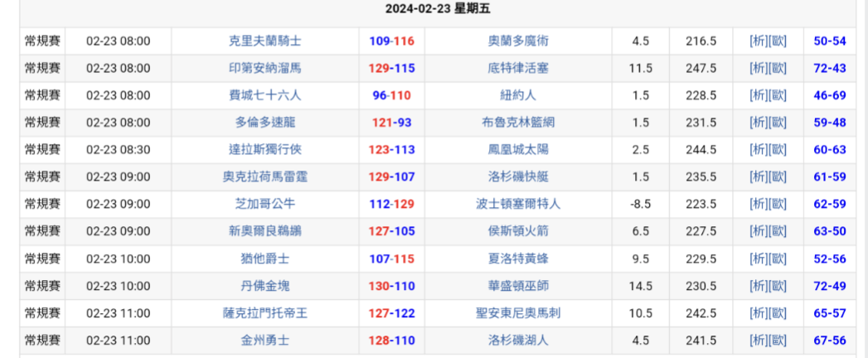Open half-time score 63-50
868x358 pixels.
tap(830, 230)
